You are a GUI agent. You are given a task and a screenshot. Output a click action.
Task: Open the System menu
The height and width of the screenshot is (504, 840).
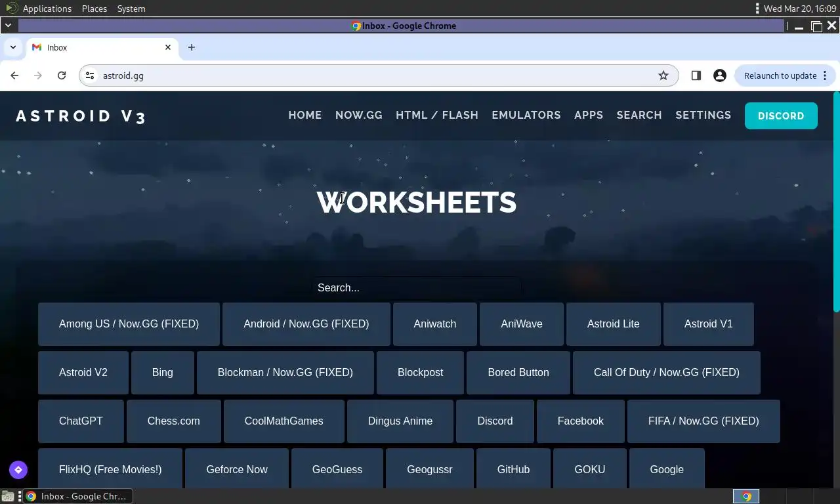click(131, 9)
